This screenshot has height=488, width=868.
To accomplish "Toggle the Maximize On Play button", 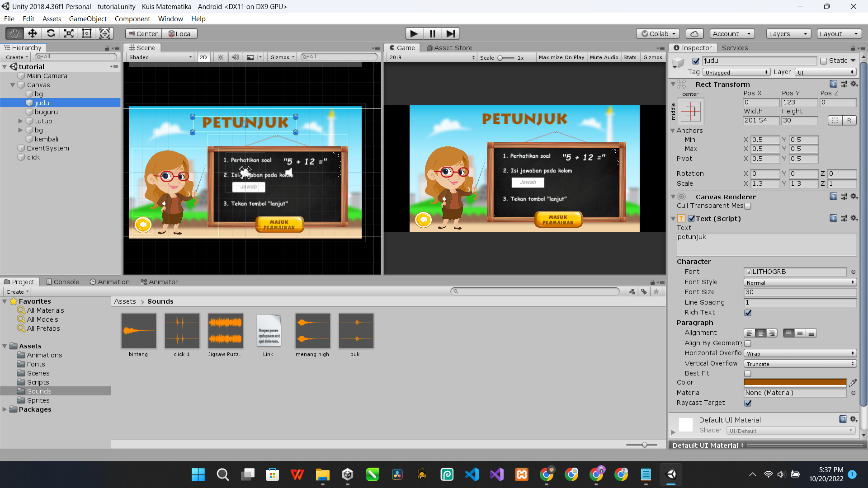I will coord(561,57).
